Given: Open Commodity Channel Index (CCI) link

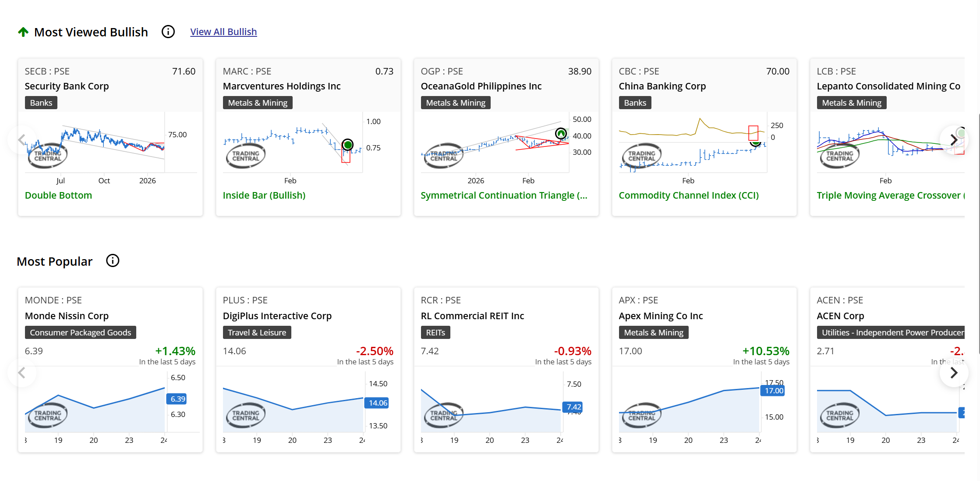Looking at the screenshot, I should 688,196.
